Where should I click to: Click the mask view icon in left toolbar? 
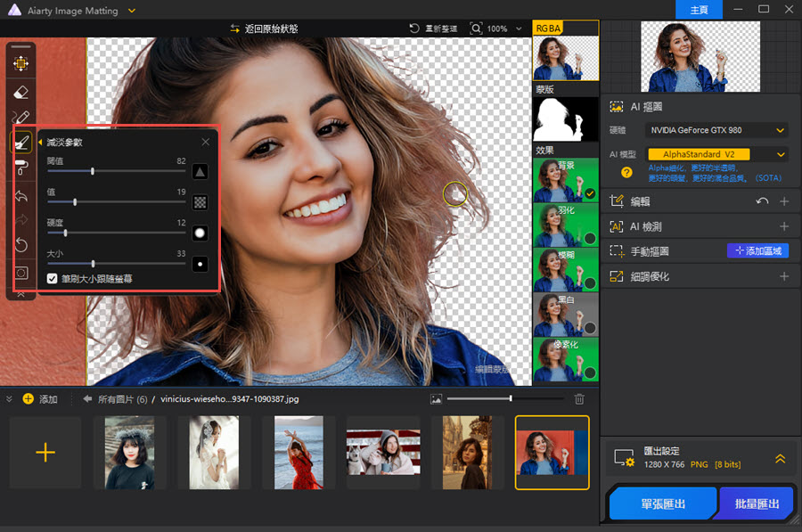click(21, 273)
